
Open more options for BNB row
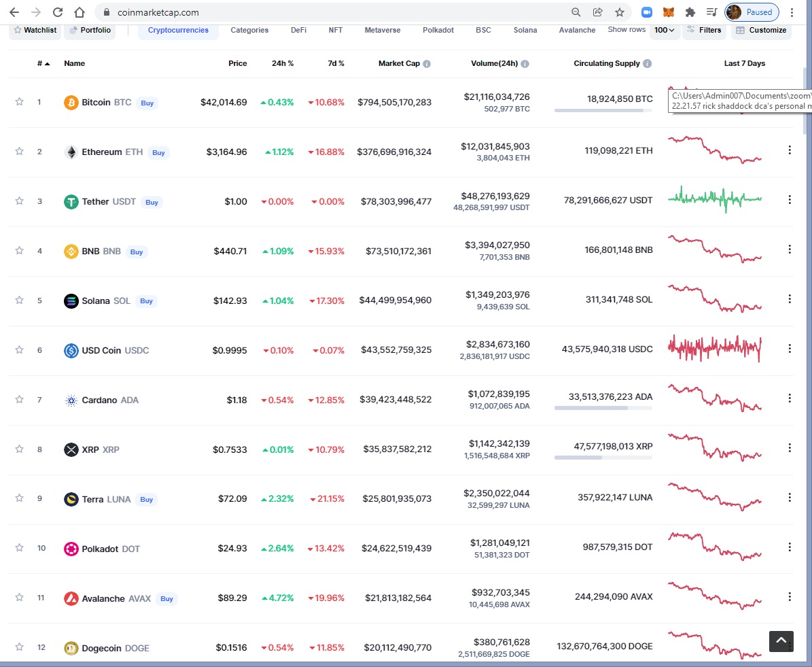[790, 250]
